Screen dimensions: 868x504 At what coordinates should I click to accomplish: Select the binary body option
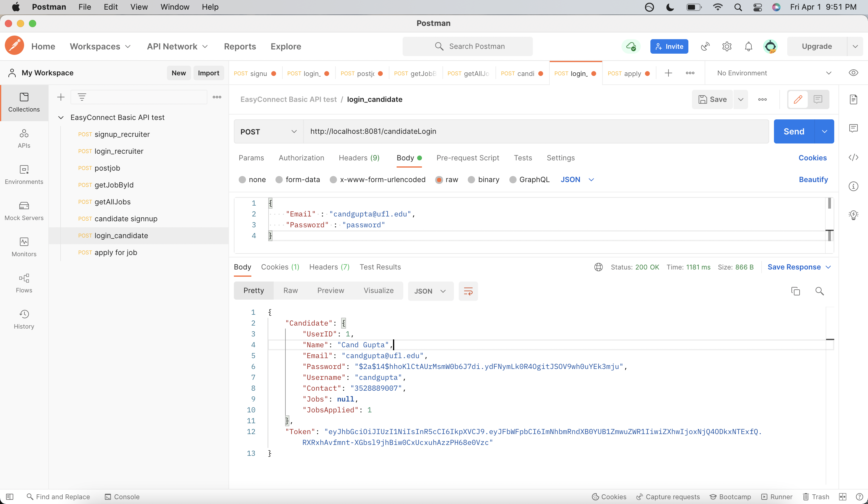(471, 179)
